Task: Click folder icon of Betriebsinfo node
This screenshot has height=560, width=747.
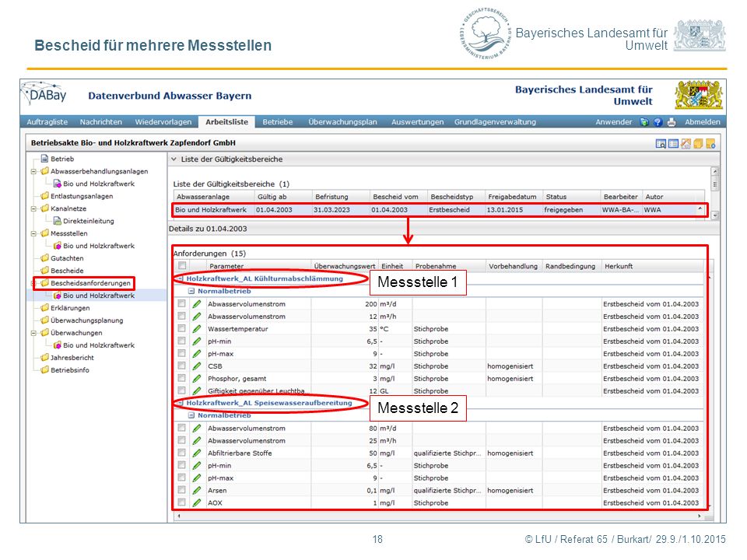Action: tap(45, 369)
